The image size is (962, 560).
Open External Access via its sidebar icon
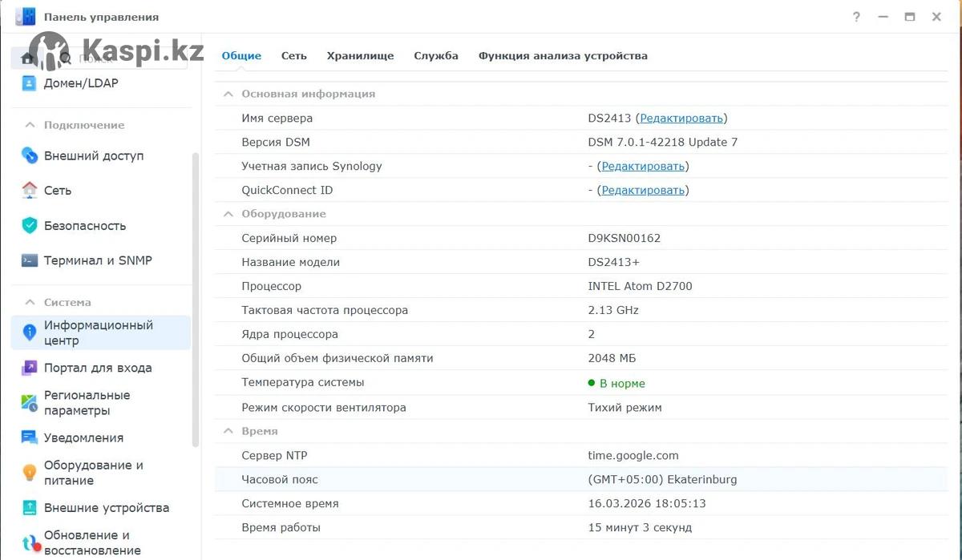tap(30, 155)
